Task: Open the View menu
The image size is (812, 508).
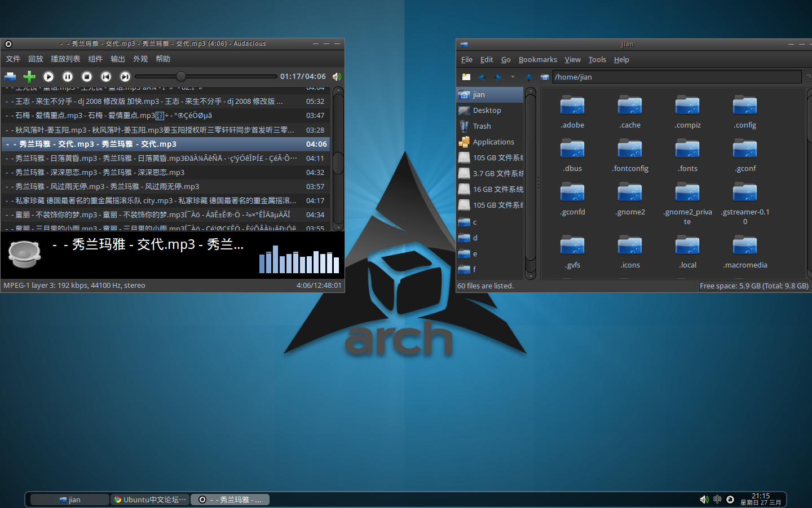Action: [x=572, y=59]
